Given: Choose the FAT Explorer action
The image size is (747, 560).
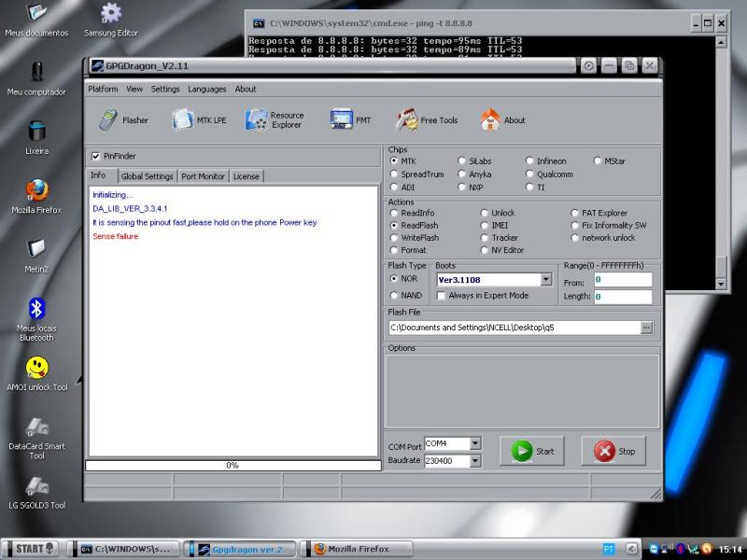Looking at the screenshot, I should click(x=575, y=213).
